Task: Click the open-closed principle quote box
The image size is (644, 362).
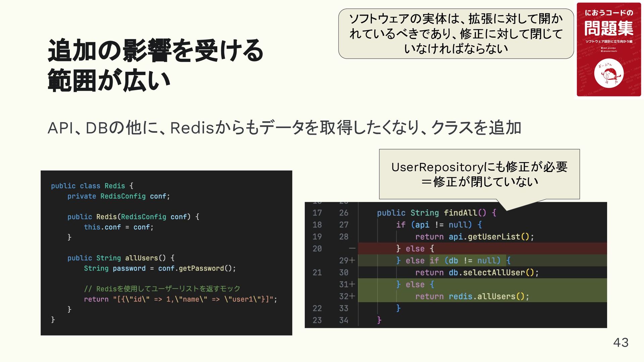Action: tap(456, 34)
